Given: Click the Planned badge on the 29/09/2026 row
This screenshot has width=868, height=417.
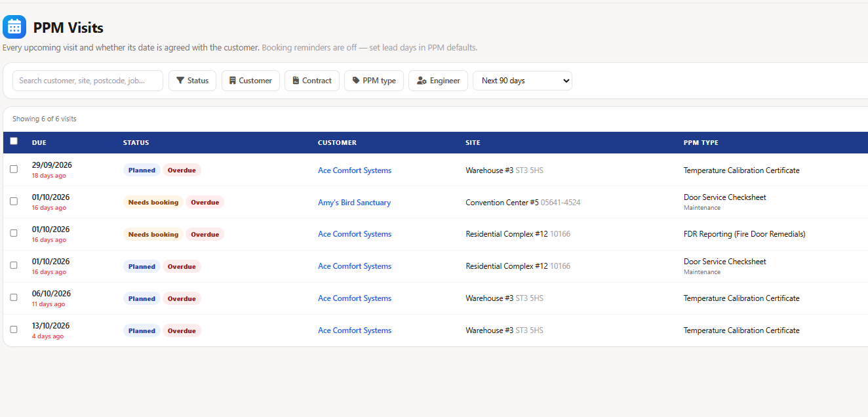Looking at the screenshot, I should point(142,170).
